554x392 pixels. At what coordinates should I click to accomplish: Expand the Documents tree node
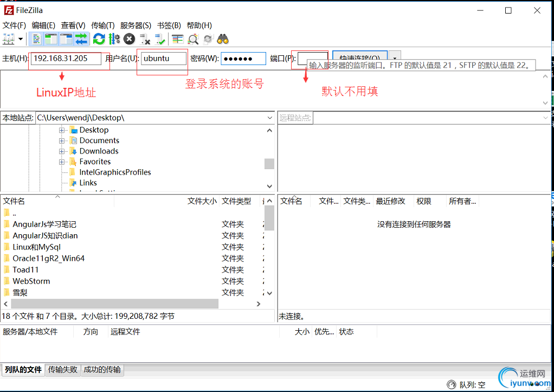[61, 140]
